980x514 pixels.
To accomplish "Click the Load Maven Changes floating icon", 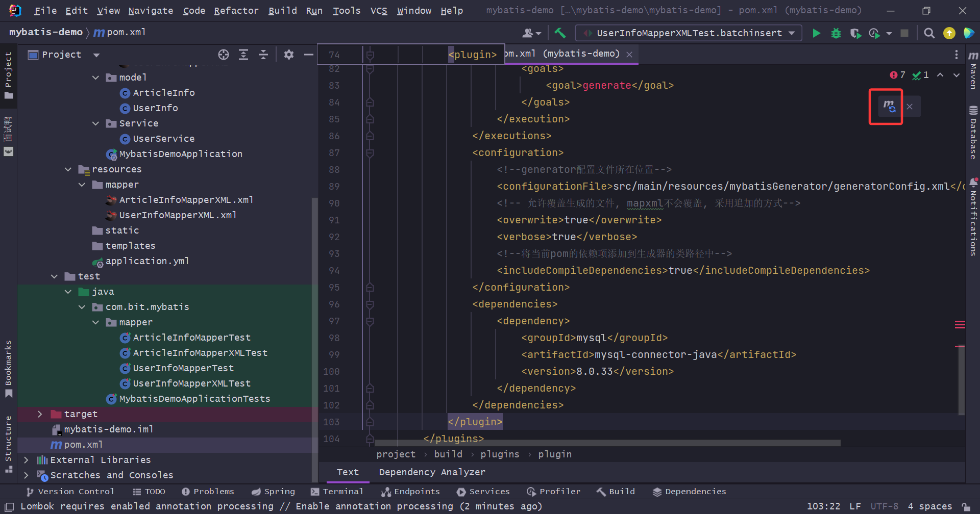I will [889, 106].
